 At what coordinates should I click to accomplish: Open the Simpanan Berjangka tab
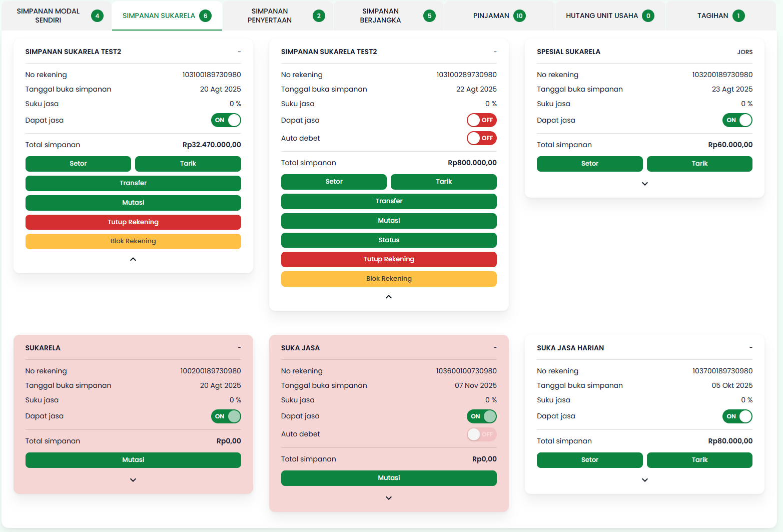[388, 16]
